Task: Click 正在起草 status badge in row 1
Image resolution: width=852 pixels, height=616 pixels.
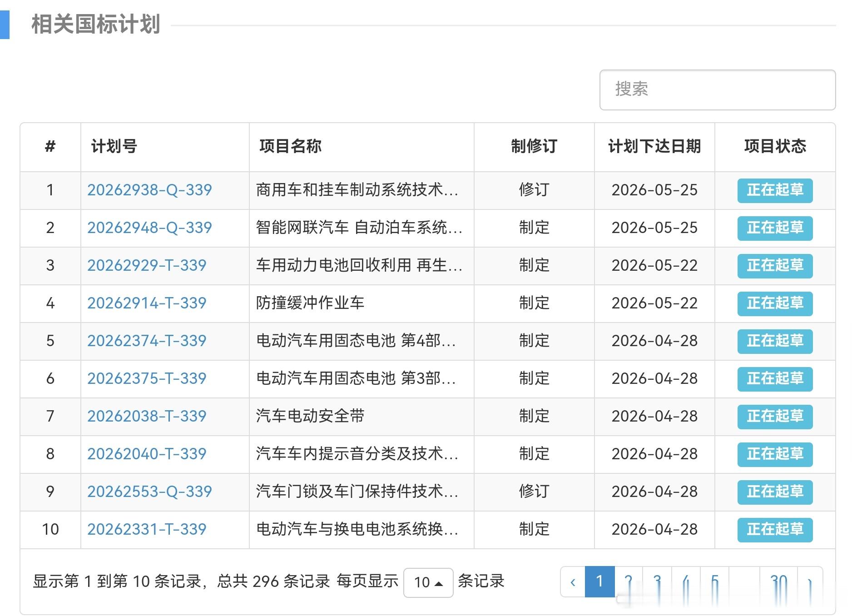Action: [x=775, y=190]
